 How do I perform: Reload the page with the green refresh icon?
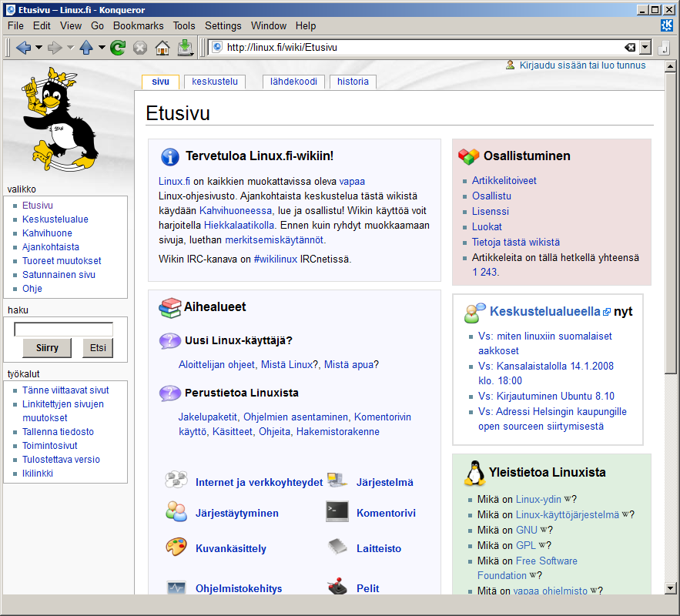pos(118,48)
